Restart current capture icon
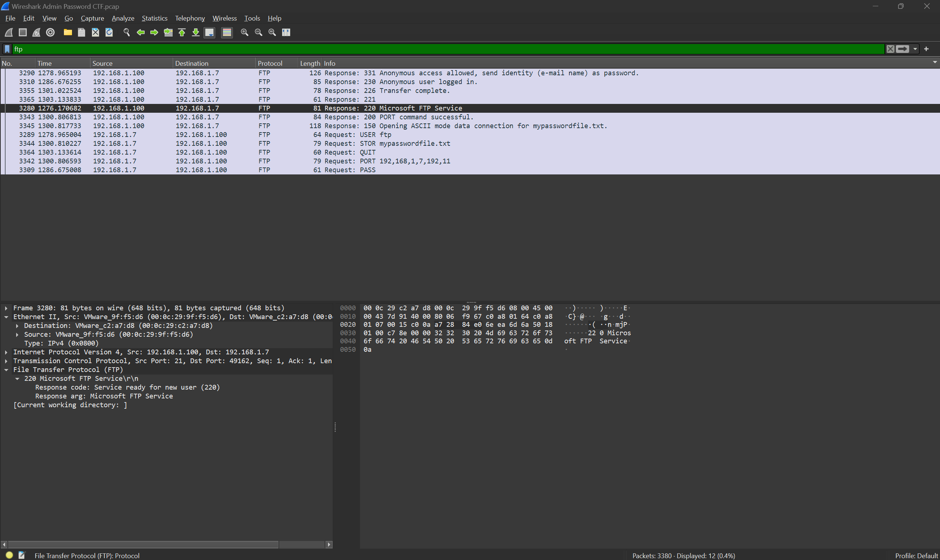The width and height of the screenshot is (940, 560). click(36, 32)
